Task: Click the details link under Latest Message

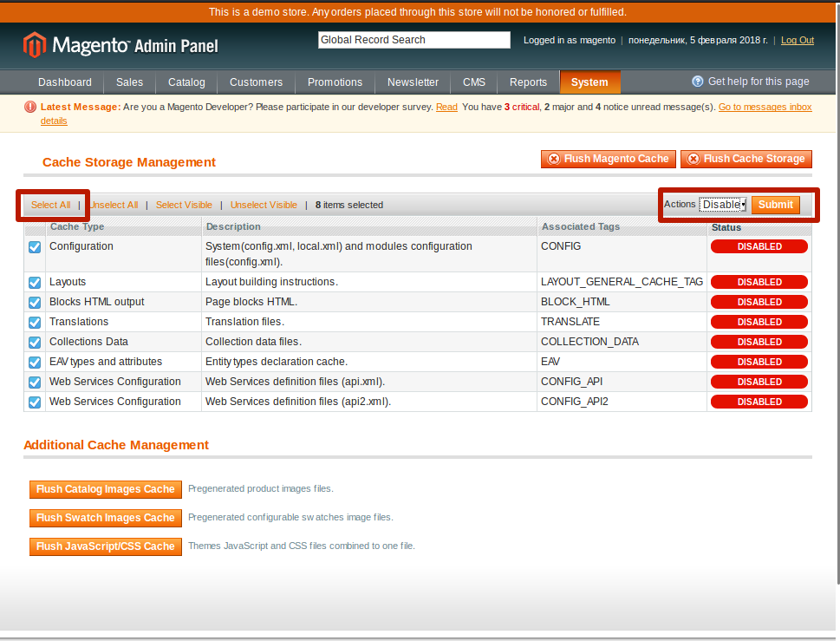Action: pos(54,121)
